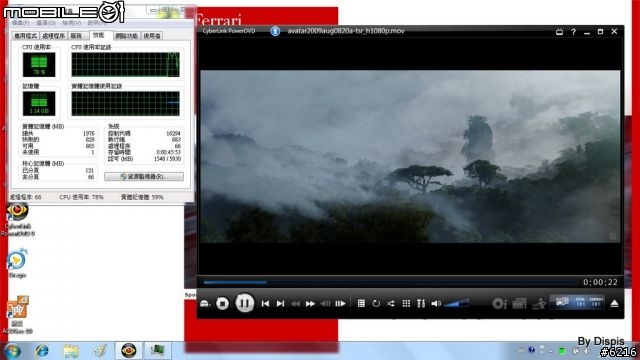This screenshot has width=640, height=360.
Task: Open File menu in Task Manager
Action: click(x=20, y=23)
